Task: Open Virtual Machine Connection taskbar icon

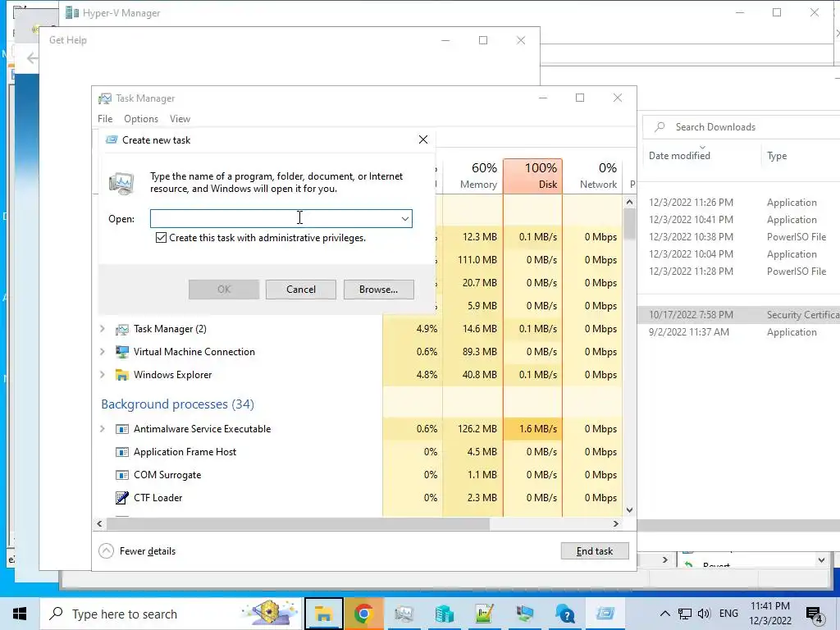Action: click(x=524, y=614)
